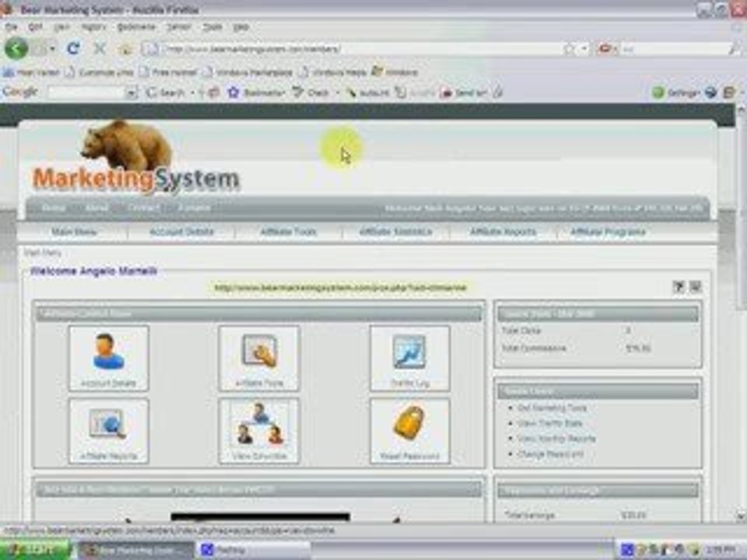Go to the browser Home icon

point(125,48)
